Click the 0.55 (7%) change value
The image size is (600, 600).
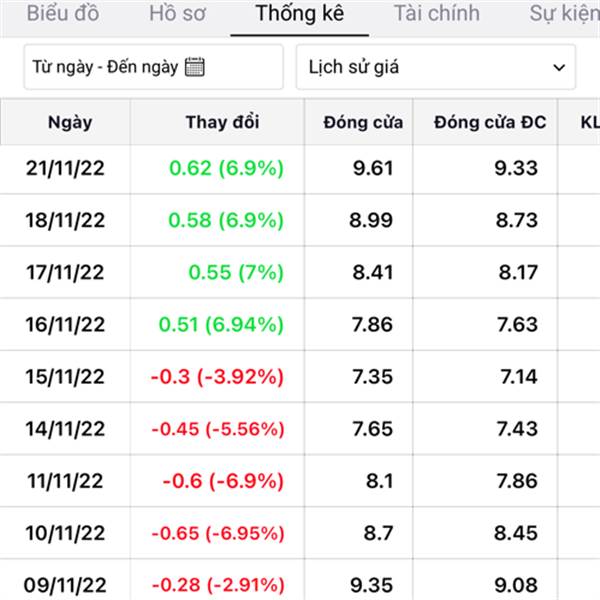[x=235, y=272]
